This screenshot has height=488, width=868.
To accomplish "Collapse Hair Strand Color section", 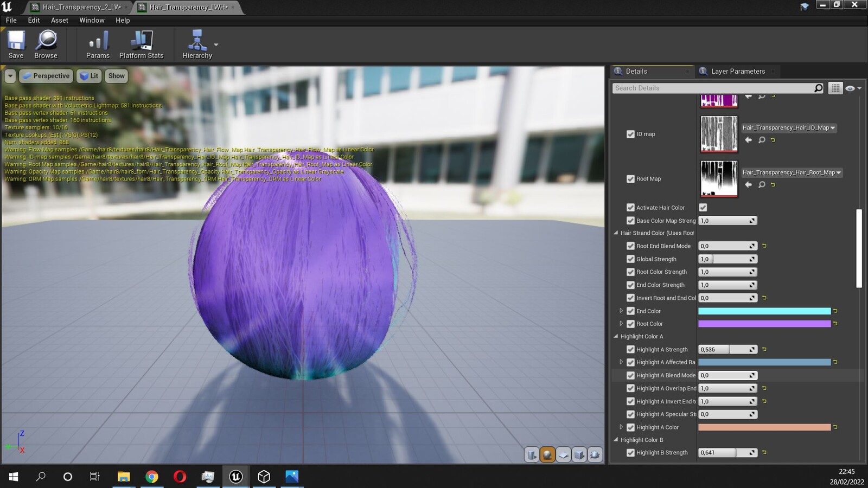I will click(x=616, y=233).
